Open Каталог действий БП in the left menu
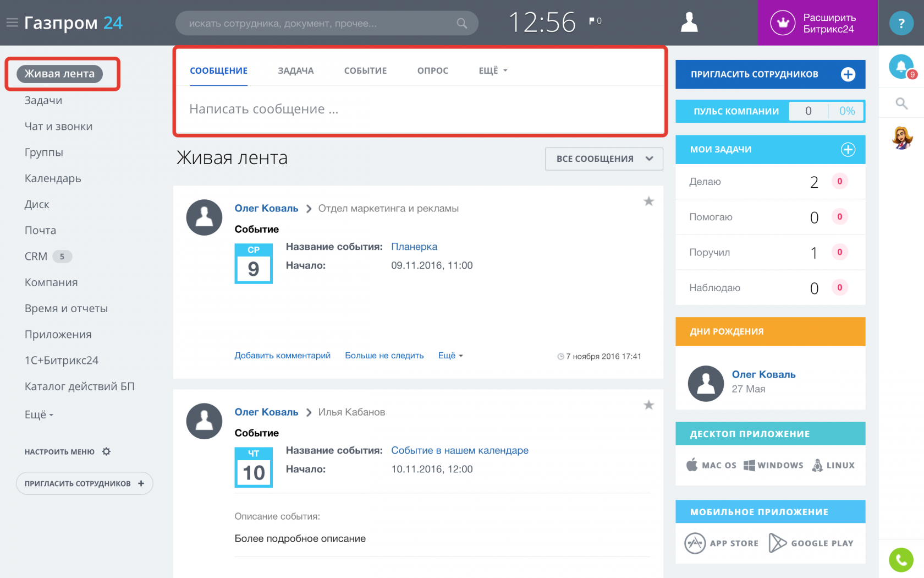924x578 pixels. coord(79,386)
